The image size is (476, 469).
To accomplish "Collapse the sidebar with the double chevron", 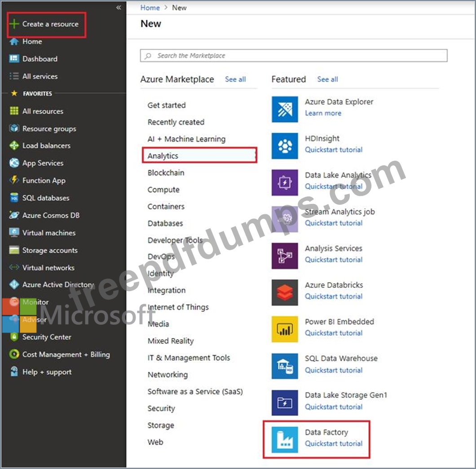I will [x=119, y=8].
